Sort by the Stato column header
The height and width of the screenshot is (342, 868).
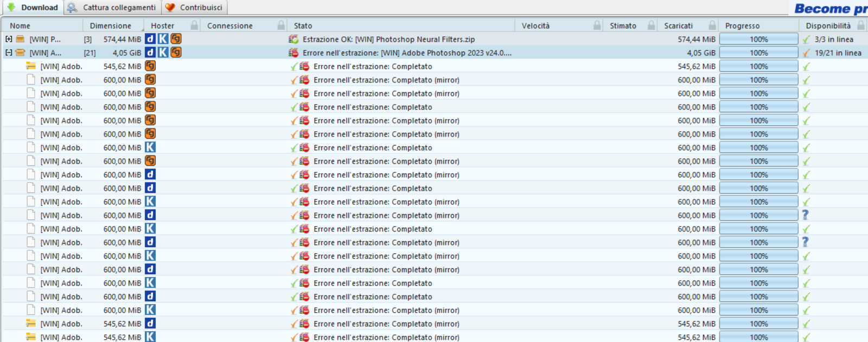tap(303, 25)
